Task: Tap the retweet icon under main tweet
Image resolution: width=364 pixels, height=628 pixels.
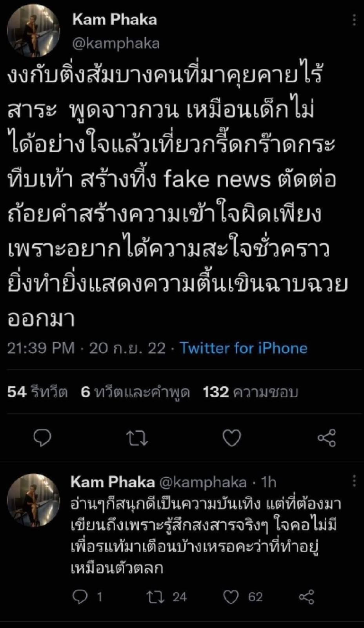Action: click(137, 438)
